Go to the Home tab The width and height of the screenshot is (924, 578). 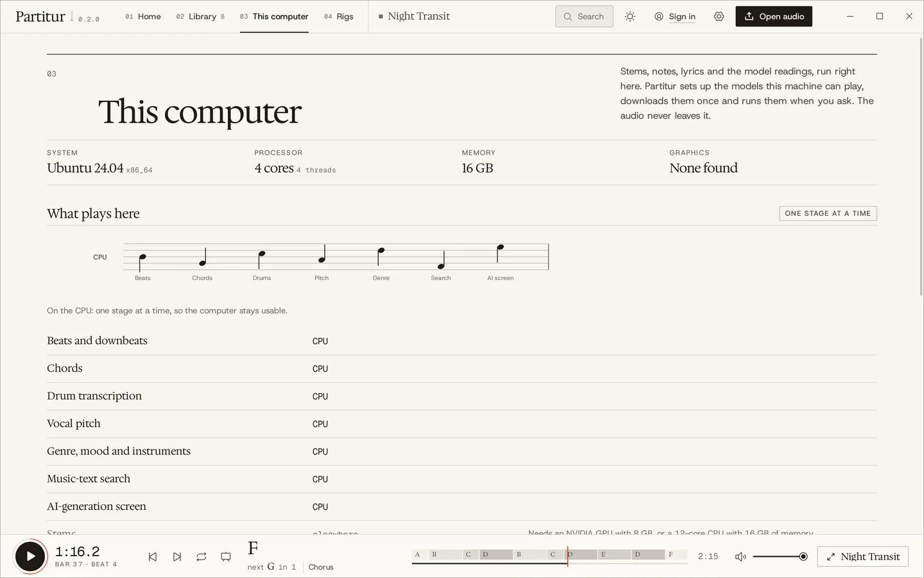coord(143,17)
